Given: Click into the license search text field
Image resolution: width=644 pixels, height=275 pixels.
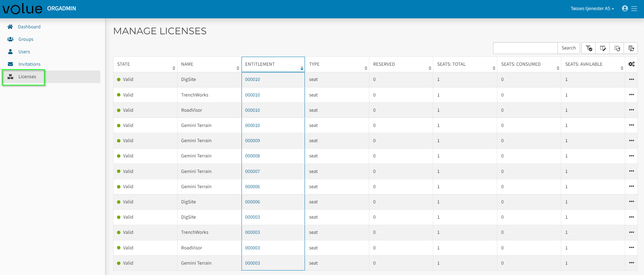Looking at the screenshot, I should click(x=525, y=48).
